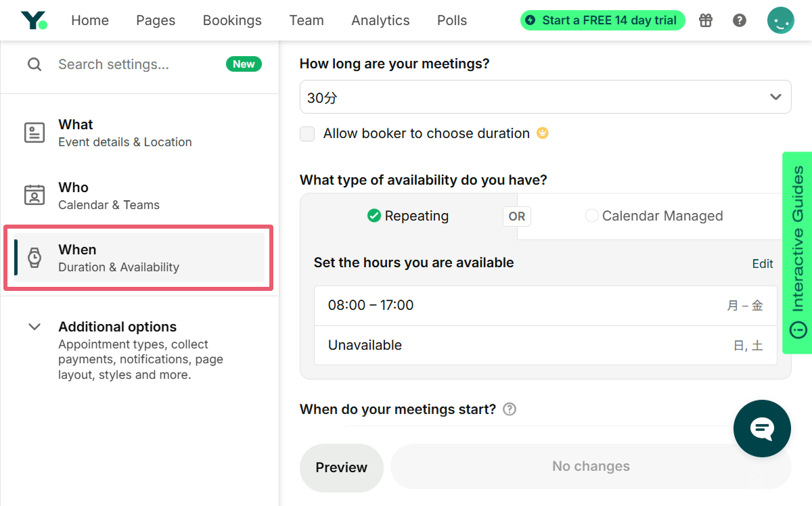Click the YouCanBook.me logo icon

(x=34, y=20)
